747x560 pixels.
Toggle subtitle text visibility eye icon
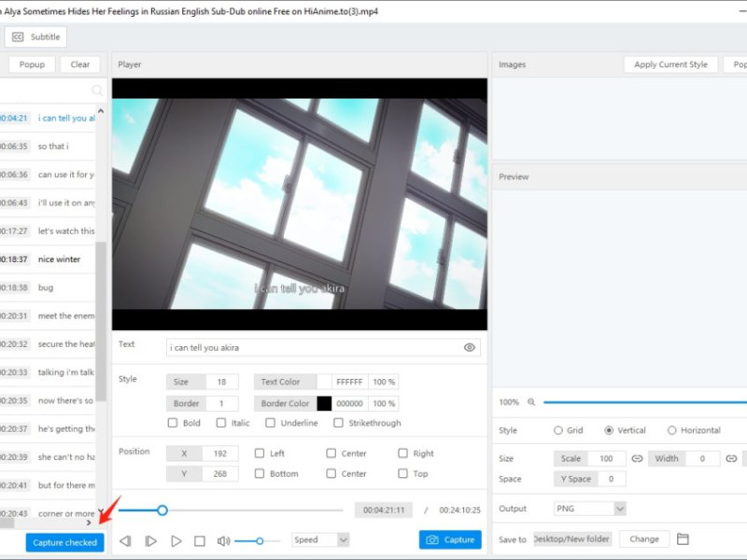tap(470, 347)
